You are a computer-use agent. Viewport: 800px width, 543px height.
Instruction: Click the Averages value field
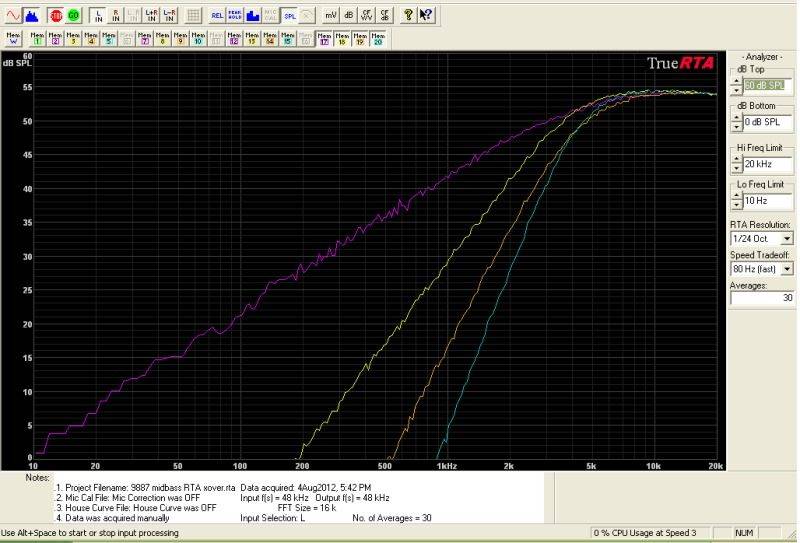(762, 298)
